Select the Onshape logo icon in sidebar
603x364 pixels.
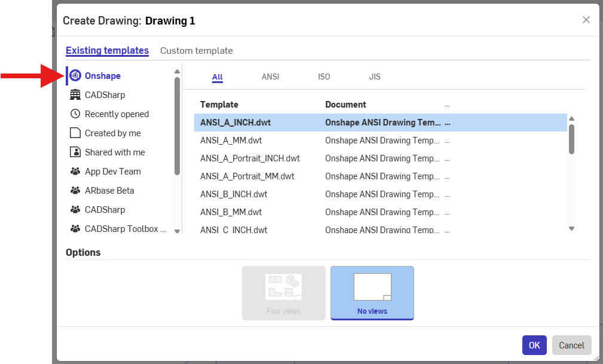click(75, 75)
